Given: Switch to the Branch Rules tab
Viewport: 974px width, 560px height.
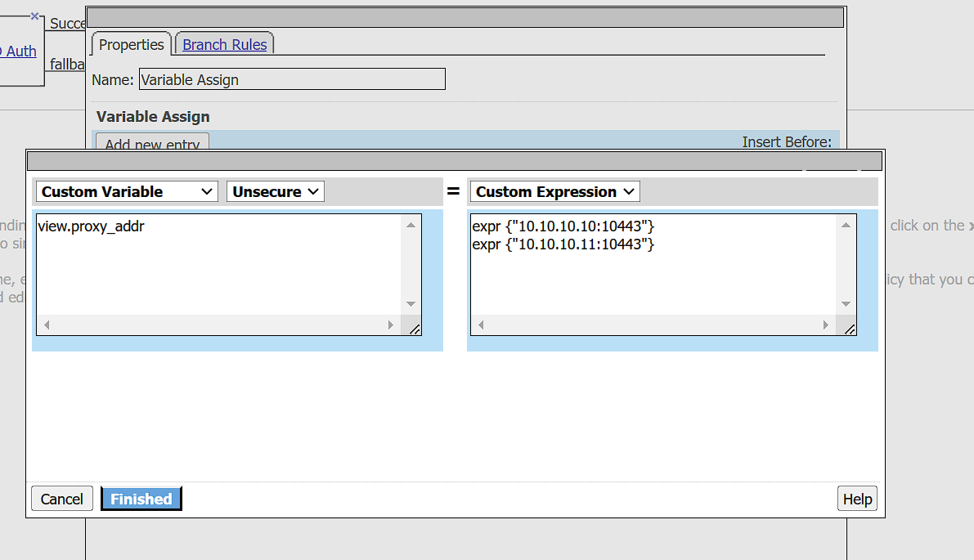Looking at the screenshot, I should [224, 44].
